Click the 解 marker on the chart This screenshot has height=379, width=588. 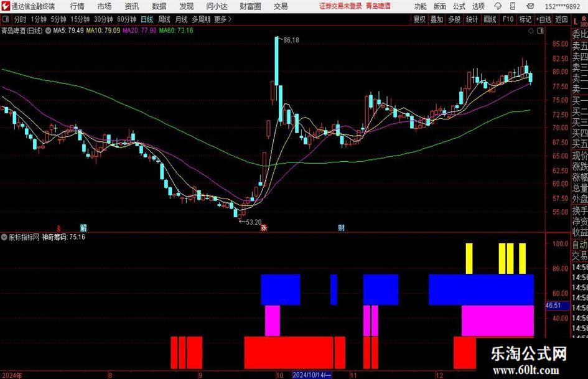coord(83,227)
